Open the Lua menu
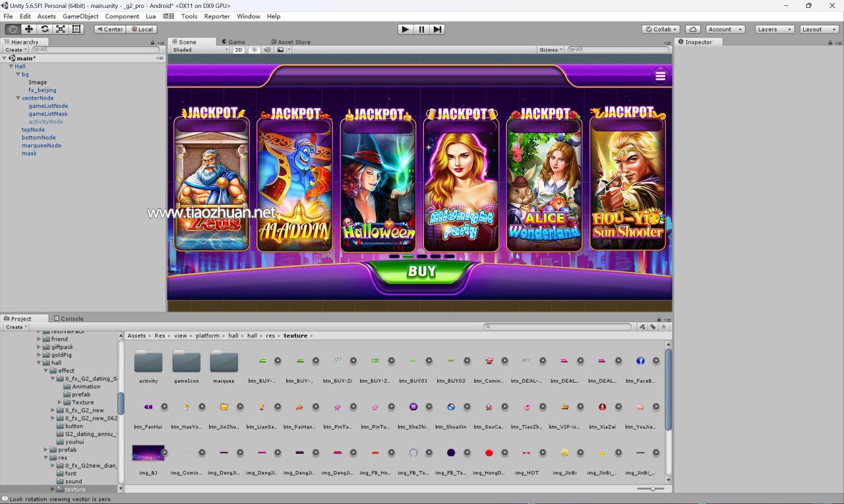Viewport: 844px width, 504px height. click(151, 16)
